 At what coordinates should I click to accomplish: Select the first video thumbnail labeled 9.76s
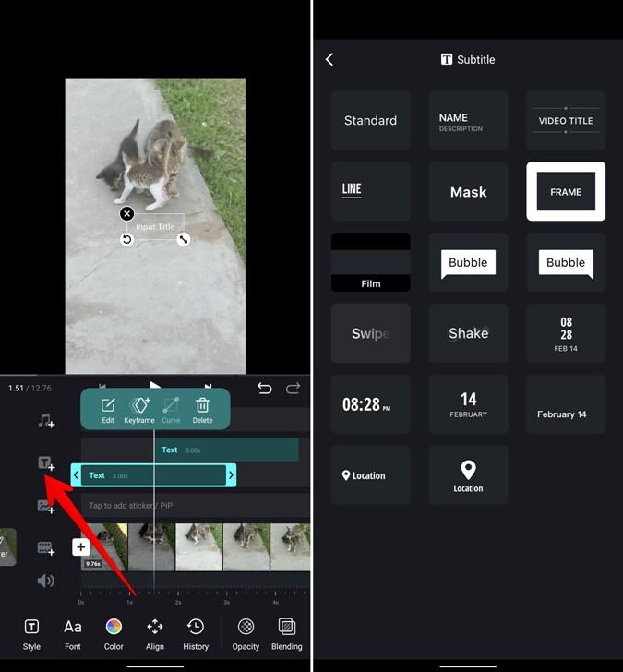coord(104,547)
